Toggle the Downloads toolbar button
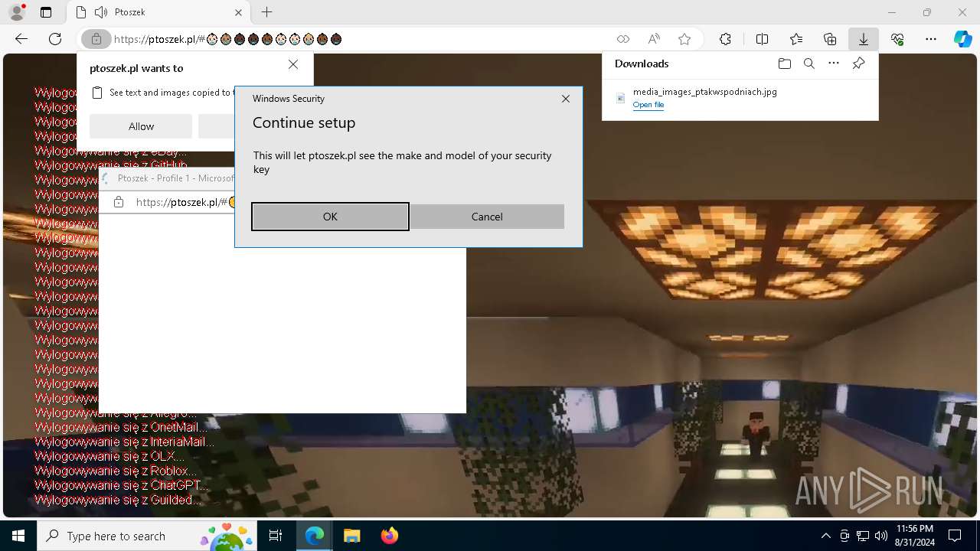 click(x=864, y=39)
